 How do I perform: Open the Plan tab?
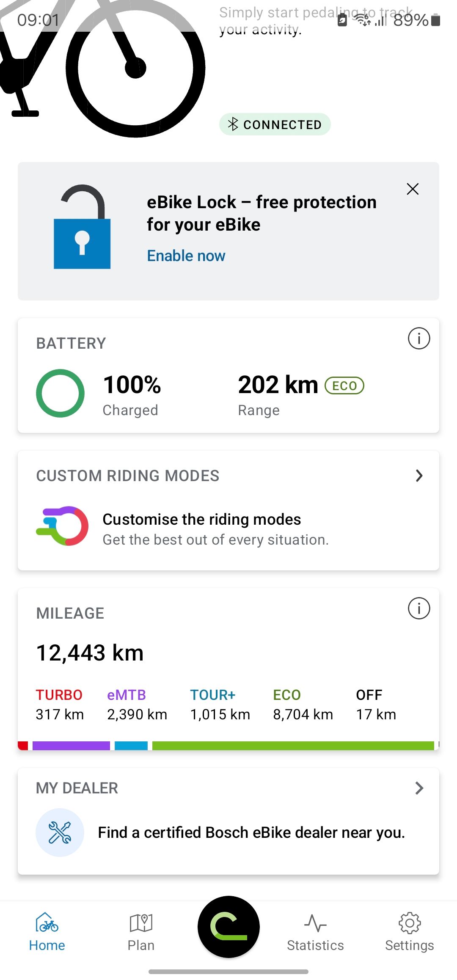[x=141, y=932]
